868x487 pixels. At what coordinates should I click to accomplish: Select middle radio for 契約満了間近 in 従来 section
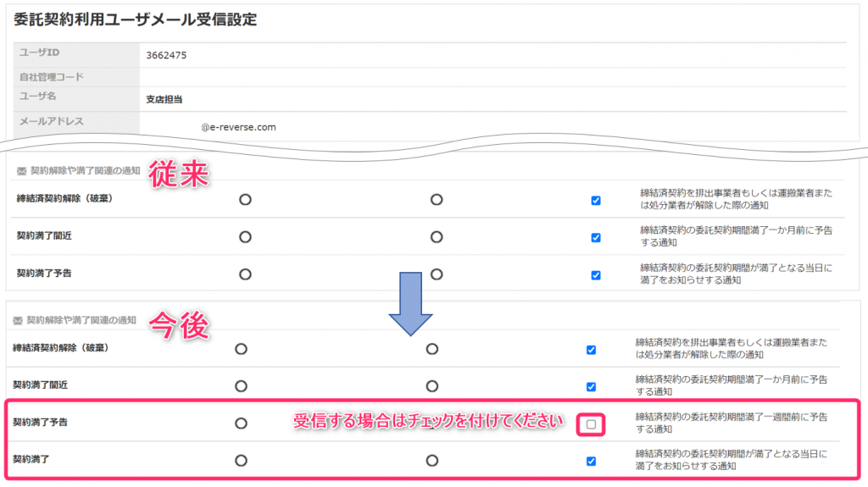437,237
